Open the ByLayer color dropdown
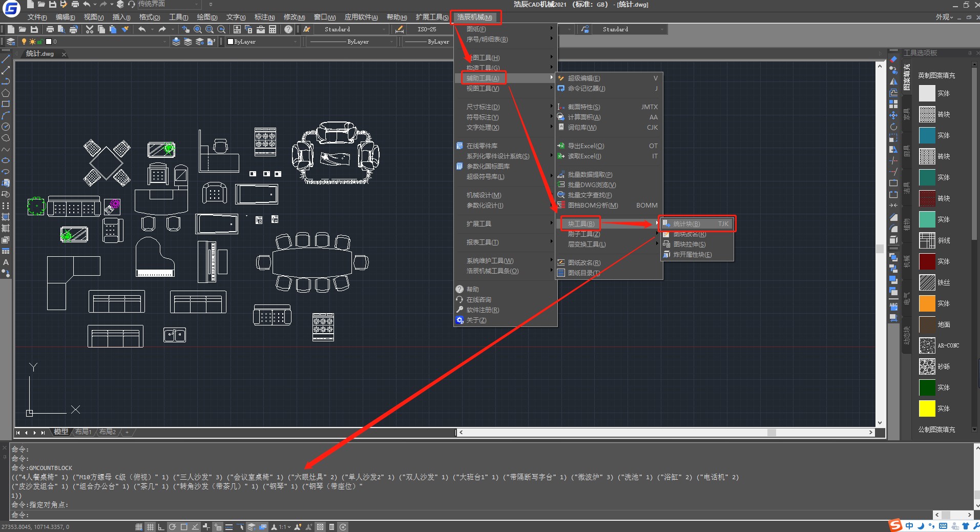The image size is (980, 532). click(x=262, y=42)
